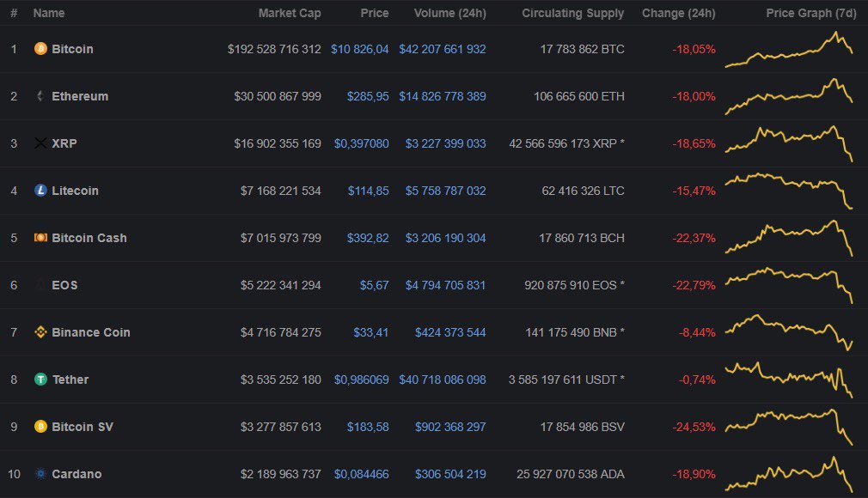Open the Ethereum name link
The height and width of the screenshot is (498, 868).
[x=80, y=95]
